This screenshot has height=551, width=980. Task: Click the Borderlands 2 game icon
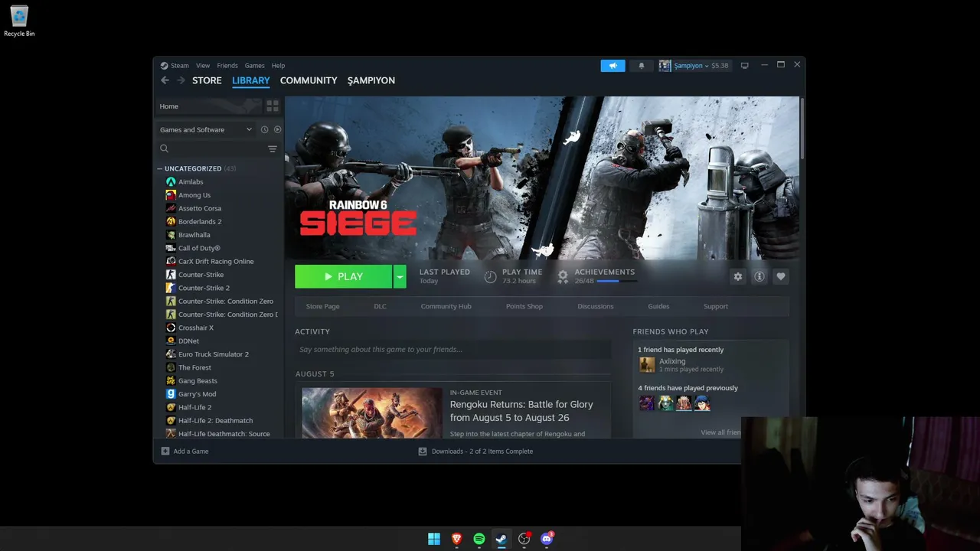tap(171, 222)
